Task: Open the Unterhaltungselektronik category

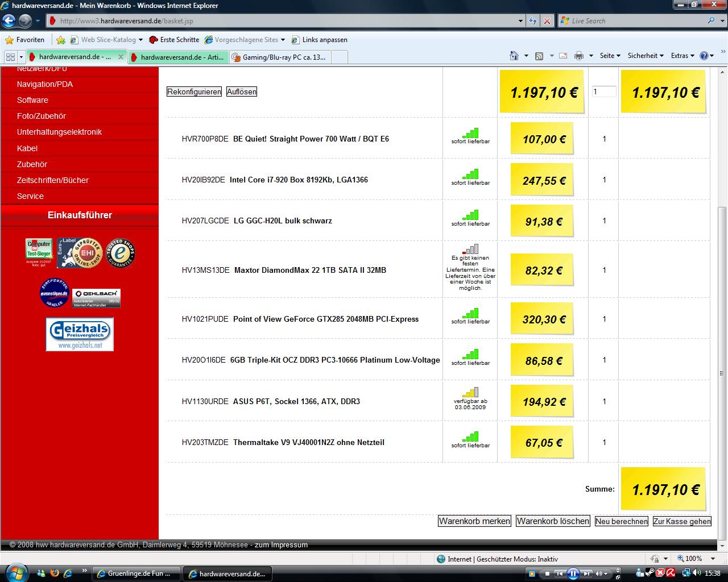Action: click(x=59, y=132)
